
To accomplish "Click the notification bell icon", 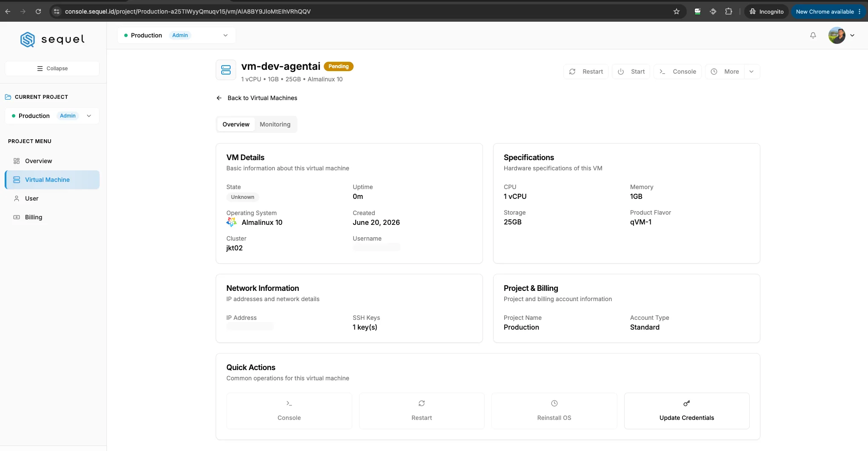I will [x=813, y=35].
